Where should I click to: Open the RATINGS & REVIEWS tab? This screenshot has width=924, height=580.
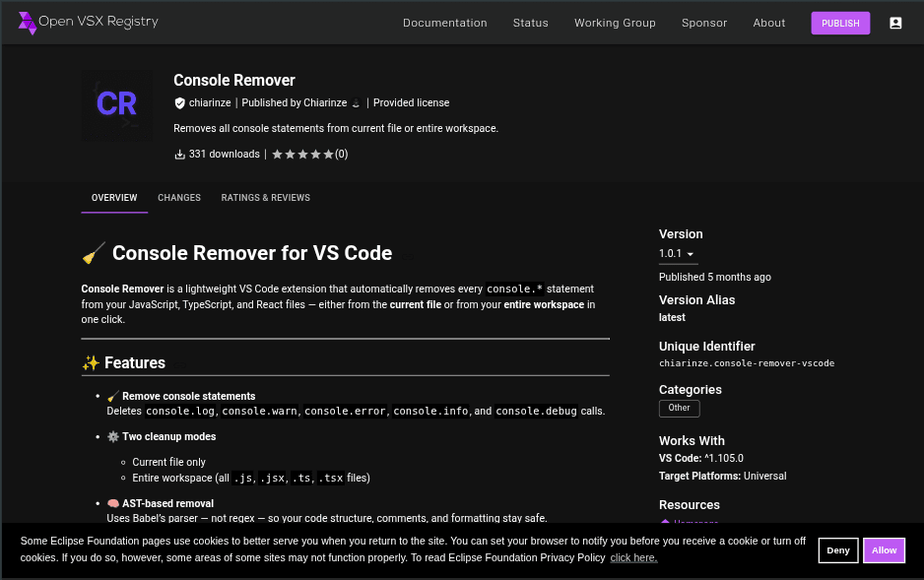pos(265,198)
